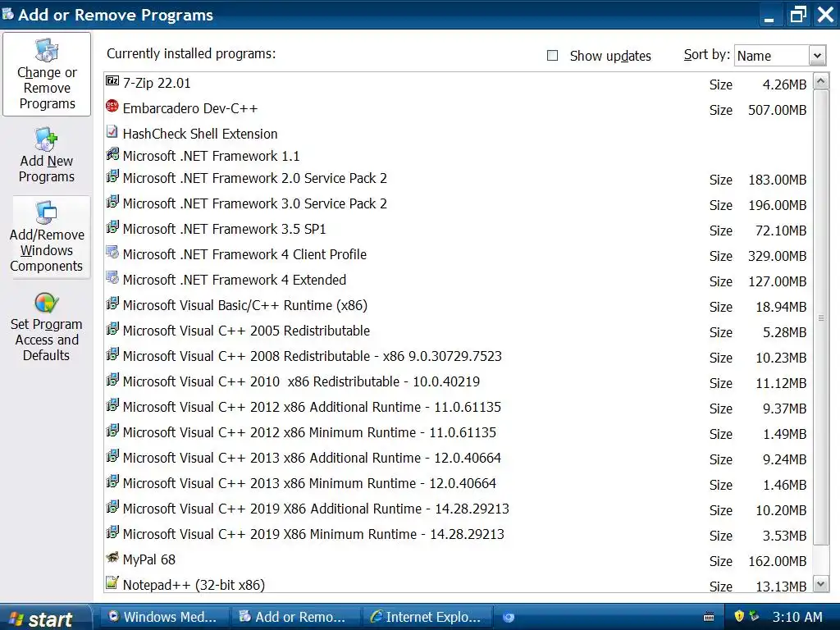Select Visual C++ 2013 Additional Runtime 12.0.40664

click(x=312, y=458)
